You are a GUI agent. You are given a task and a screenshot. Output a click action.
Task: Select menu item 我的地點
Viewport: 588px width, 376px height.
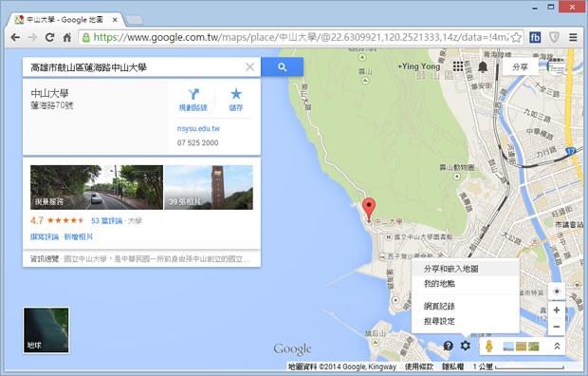(x=466, y=284)
